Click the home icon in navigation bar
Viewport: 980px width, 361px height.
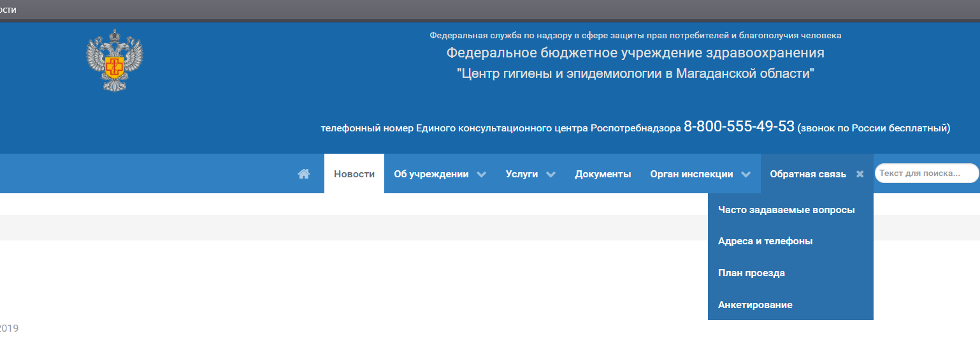(304, 173)
